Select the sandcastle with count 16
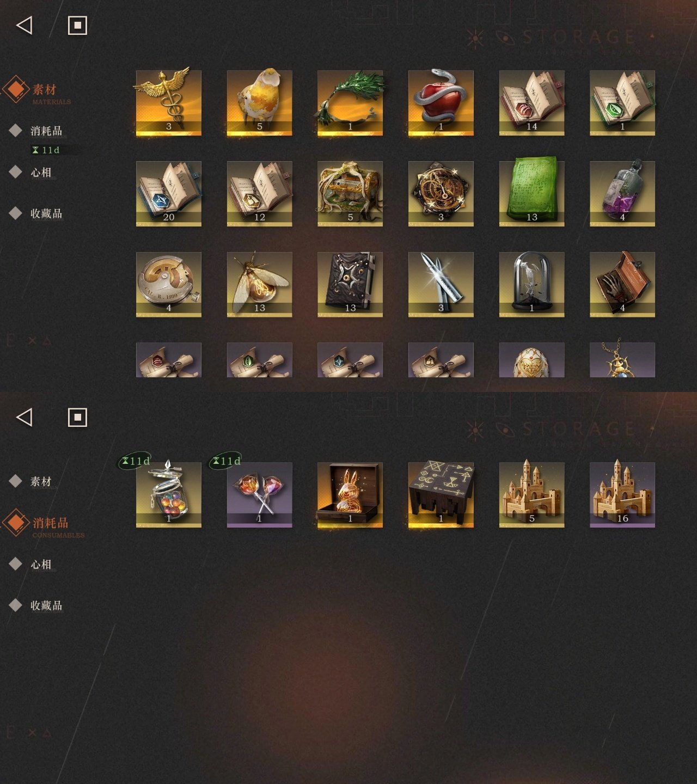697x784 pixels. click(622, 495)
